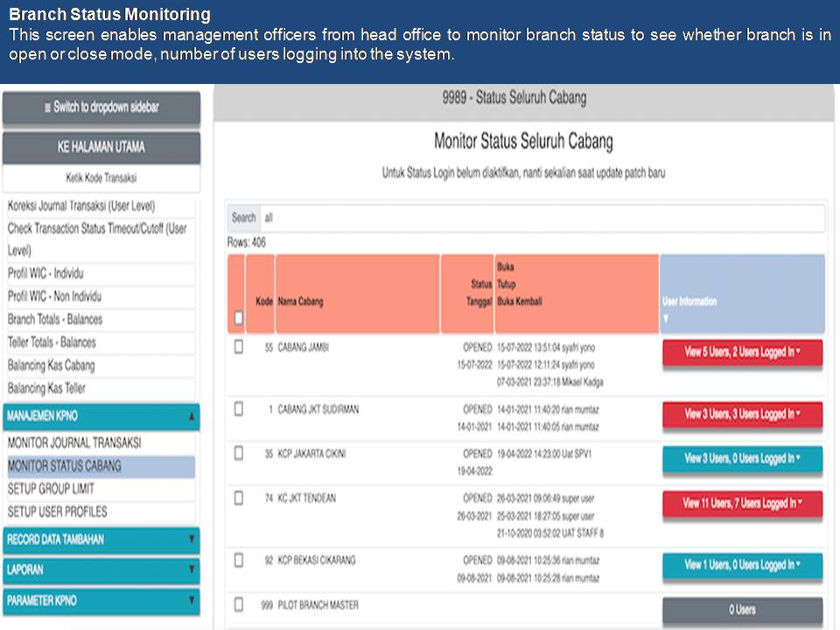Select the KC JKT TENDEAN checkbox
Viewport: 840px width, 630px height.
pyautogui.click(x=238, y=498)
